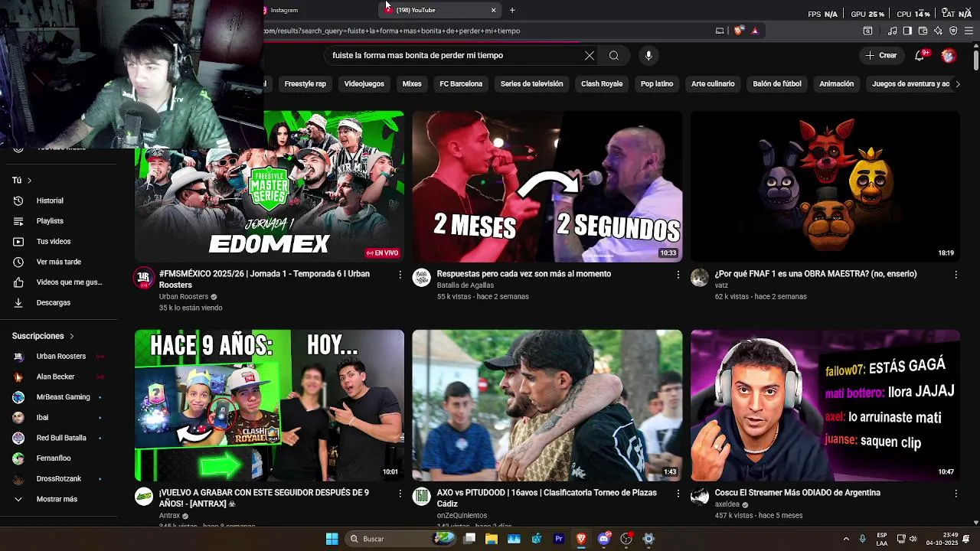Open the YouTube account avatar menu
Image resolution: width=980 pixels, height=551 pixels.
tap(949, 55)
